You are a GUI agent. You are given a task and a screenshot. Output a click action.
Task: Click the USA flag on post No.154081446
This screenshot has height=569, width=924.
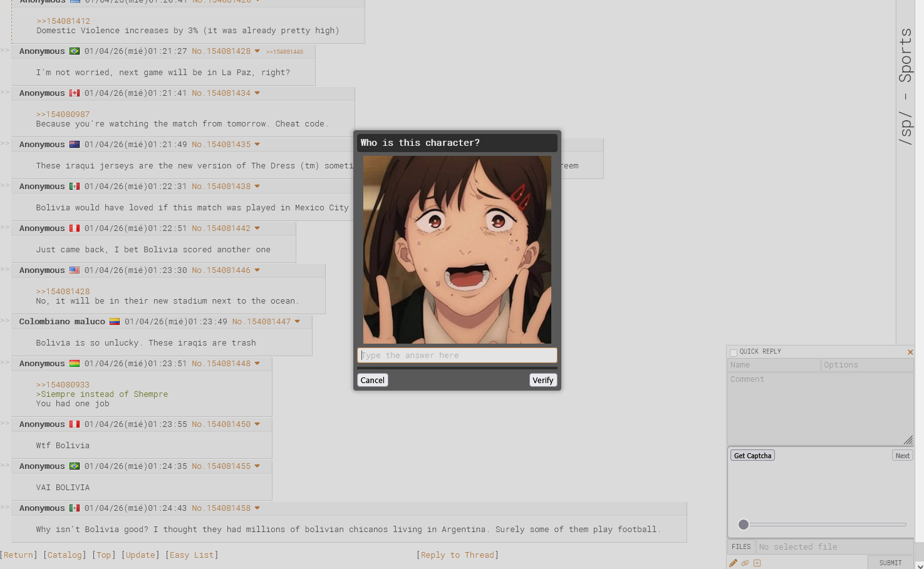[x=75, y=270]
